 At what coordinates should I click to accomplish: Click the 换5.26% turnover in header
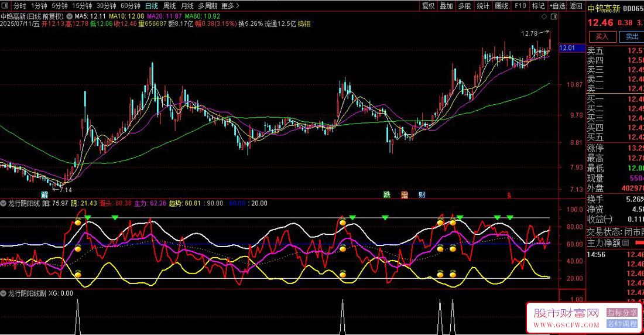point(251,24)
